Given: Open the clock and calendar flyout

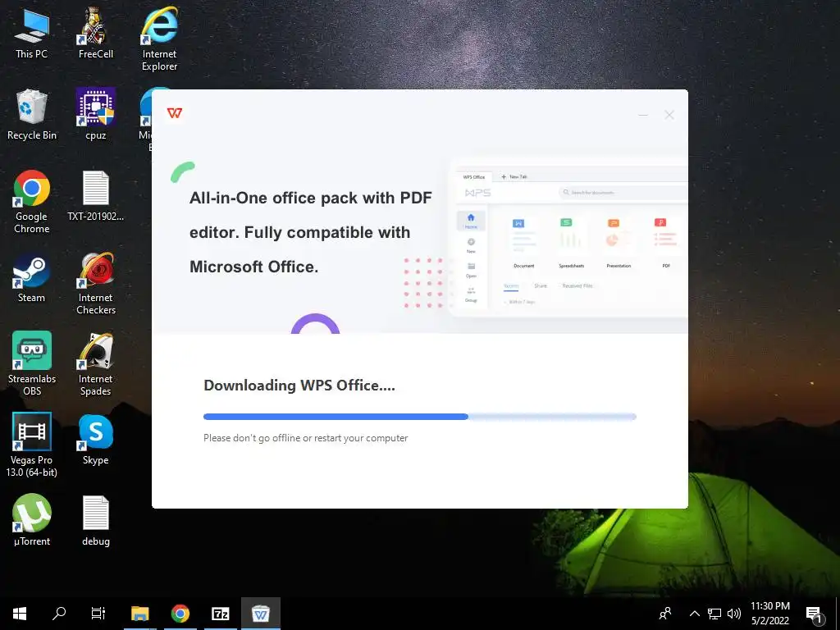Looking at the screenshot, I should pos(769,614).
